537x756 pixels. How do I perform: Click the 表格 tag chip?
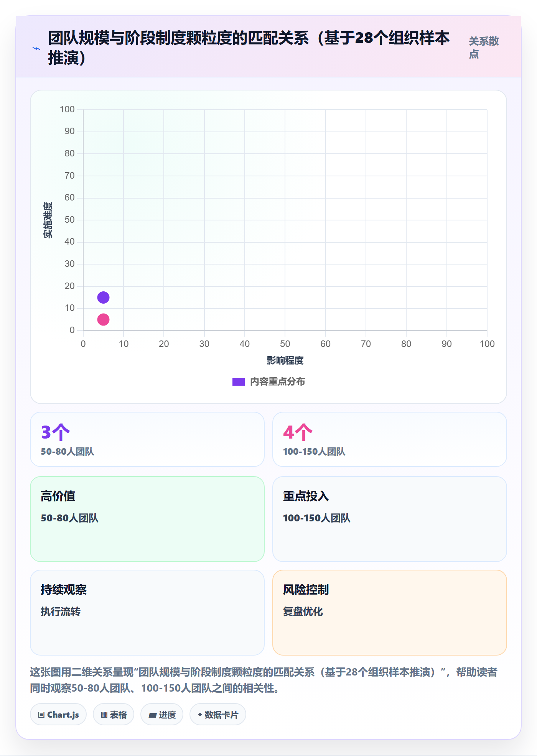[114, 715]
